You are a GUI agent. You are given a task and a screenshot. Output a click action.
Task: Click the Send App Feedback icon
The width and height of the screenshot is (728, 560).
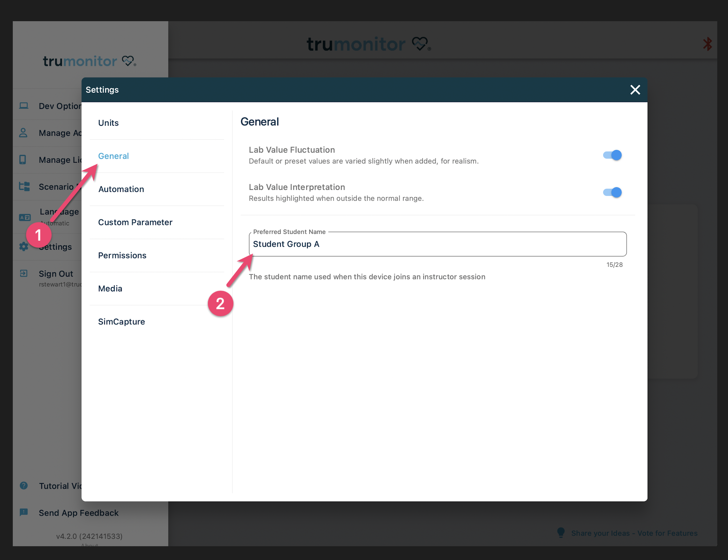pyautogui.click(x=24, y=513)
